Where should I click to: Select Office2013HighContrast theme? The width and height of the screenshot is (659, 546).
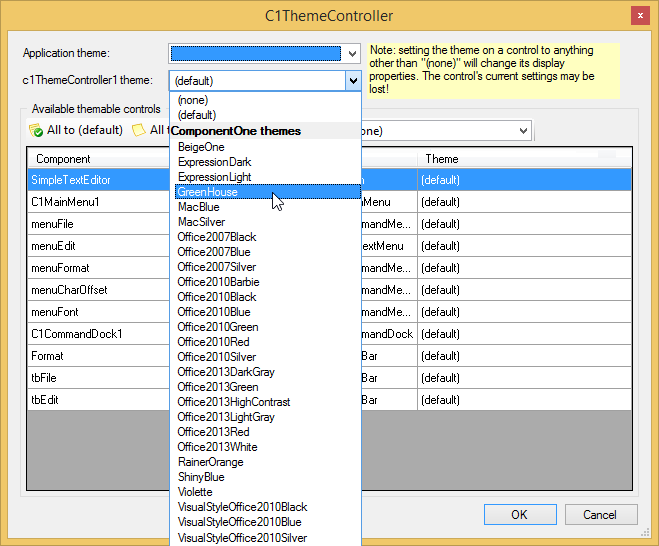(x=233, y=402)
